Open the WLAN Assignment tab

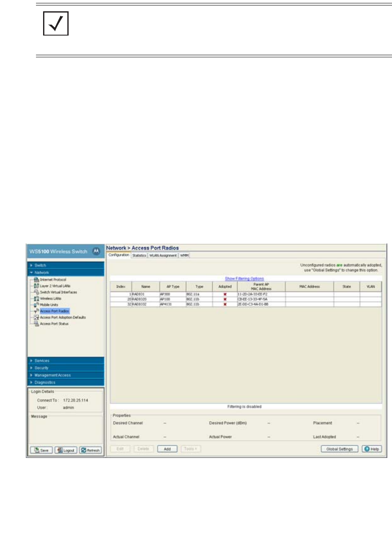[x=163, y=256]
